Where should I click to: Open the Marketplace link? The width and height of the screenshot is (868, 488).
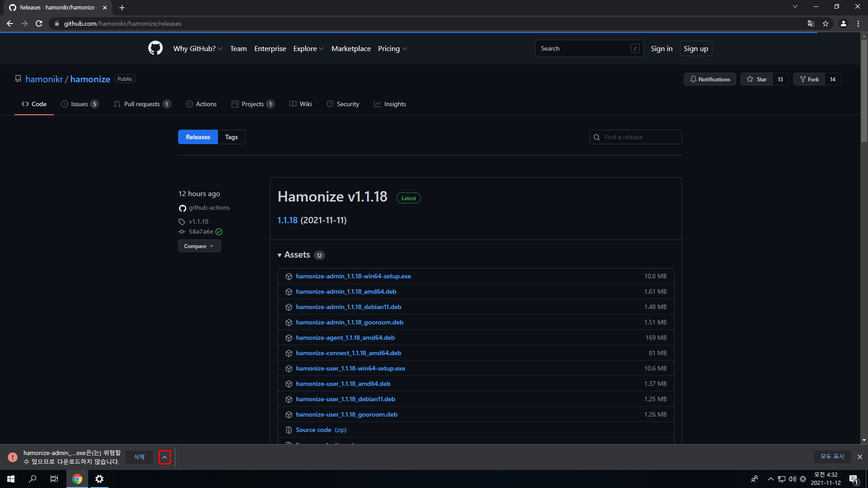pyautogui.click(x=351, y=48)
